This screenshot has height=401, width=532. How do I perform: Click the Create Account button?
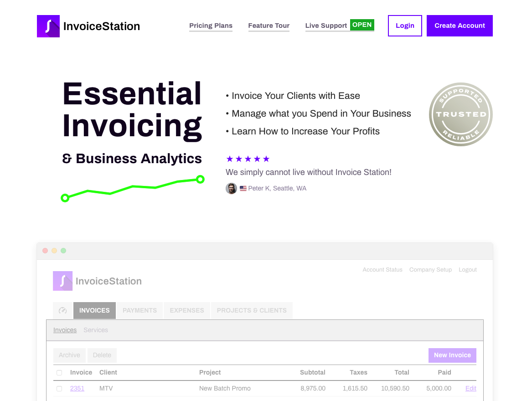pos(460,26)
